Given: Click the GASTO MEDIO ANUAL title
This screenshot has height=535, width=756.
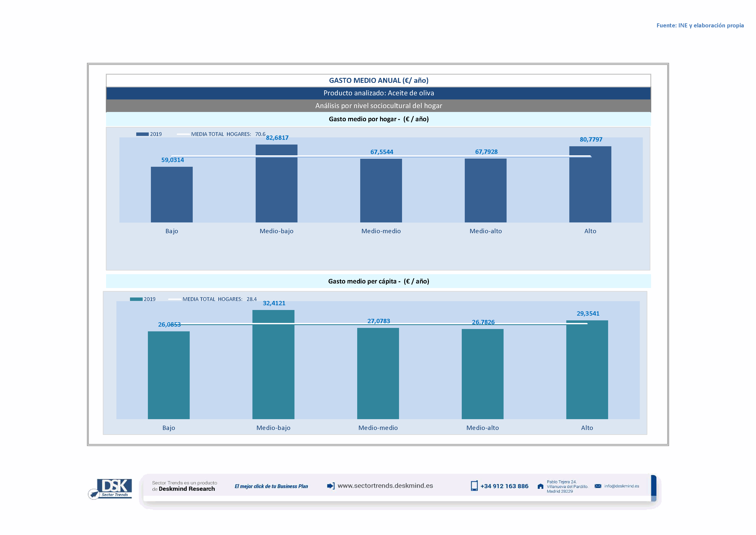Looking at the screenshot, I should [378, 80].
